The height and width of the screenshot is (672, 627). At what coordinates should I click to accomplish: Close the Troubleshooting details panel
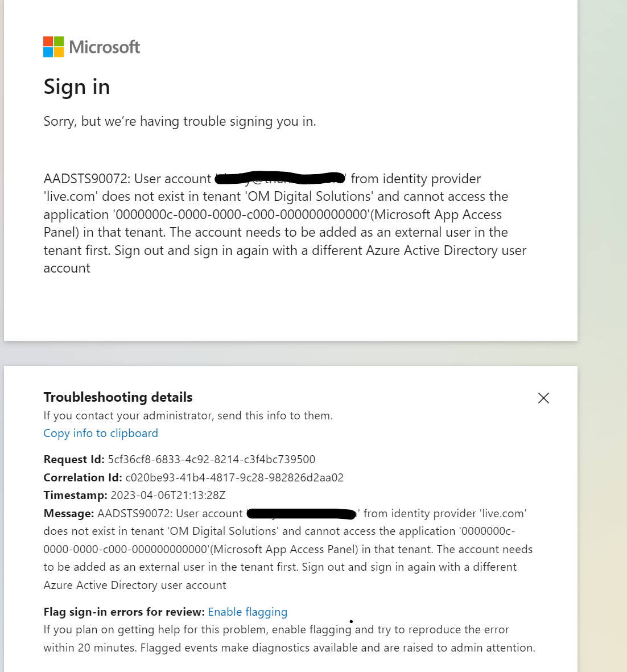coord(543,398)
